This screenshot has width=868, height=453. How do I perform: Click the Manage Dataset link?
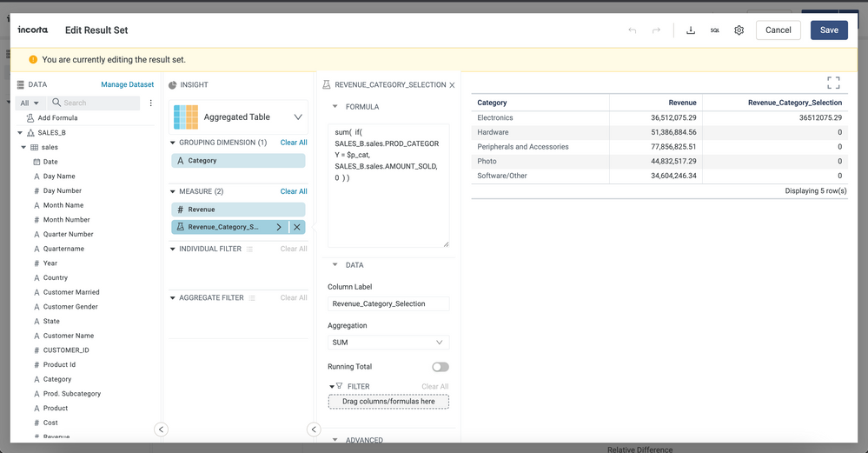coord(127,84)
